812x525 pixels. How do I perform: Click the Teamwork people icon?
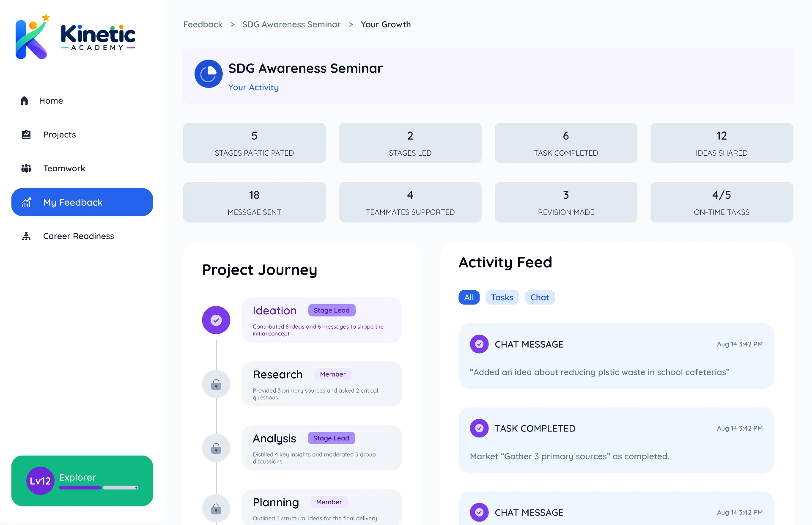pyautogui.click(x=26, y=168)
